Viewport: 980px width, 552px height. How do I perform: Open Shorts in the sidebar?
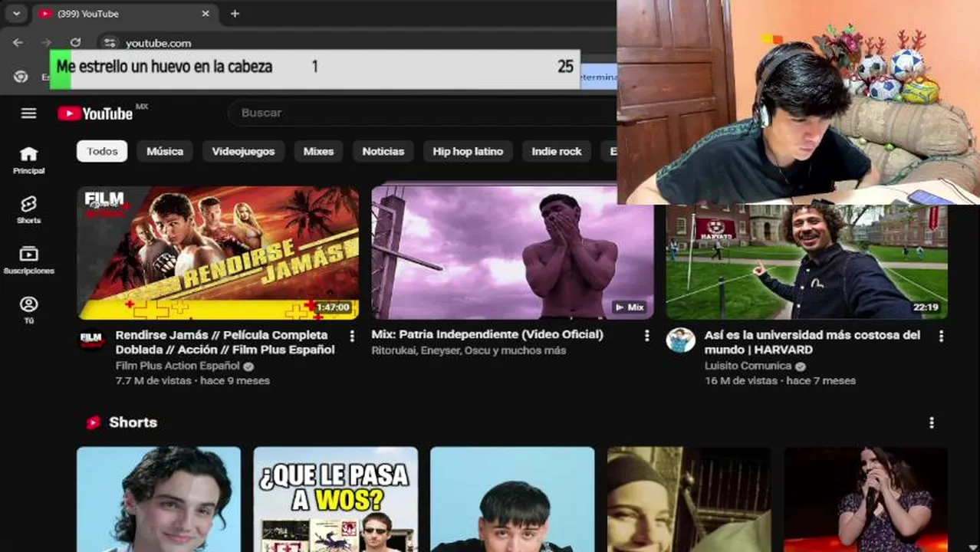tap(28, 209)
